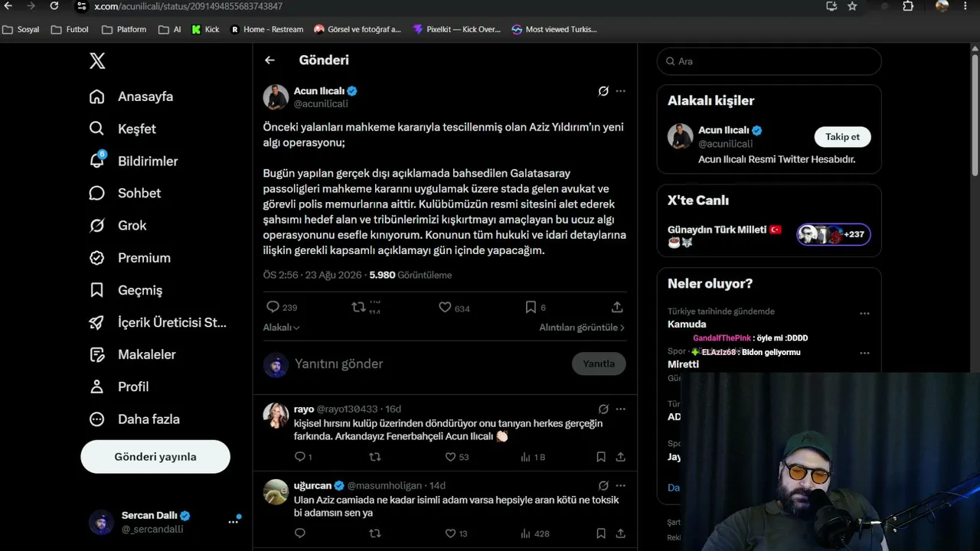Click reply icon showing 239 replies
Image resolution: width=980 pixels, height=551 pixels.
coord(273,307)
